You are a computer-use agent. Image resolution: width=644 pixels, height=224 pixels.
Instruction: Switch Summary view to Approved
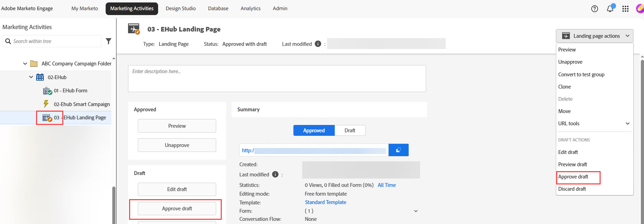coord(314,131)
